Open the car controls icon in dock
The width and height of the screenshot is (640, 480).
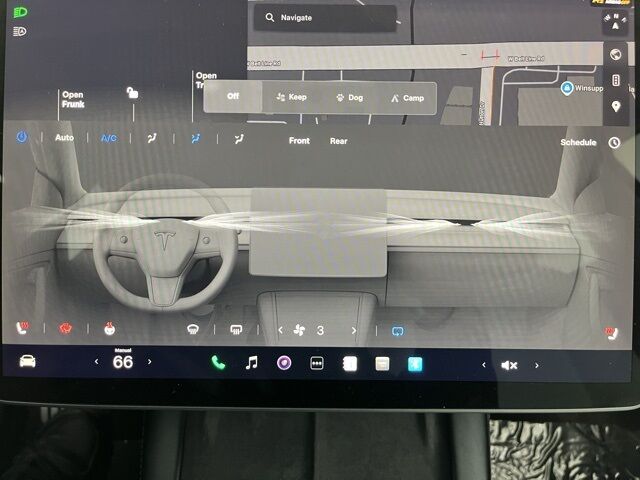[27, 361]
